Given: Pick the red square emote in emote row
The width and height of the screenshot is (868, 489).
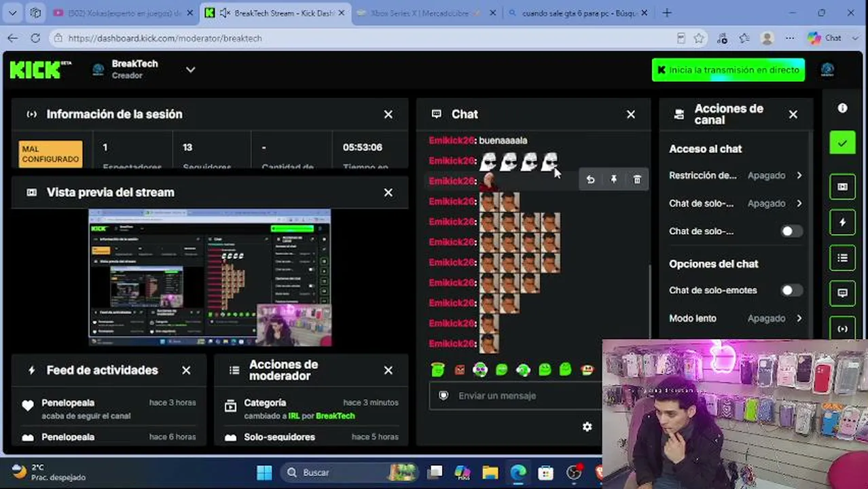Looking at the screenshot, I should (x=459, y=369).
